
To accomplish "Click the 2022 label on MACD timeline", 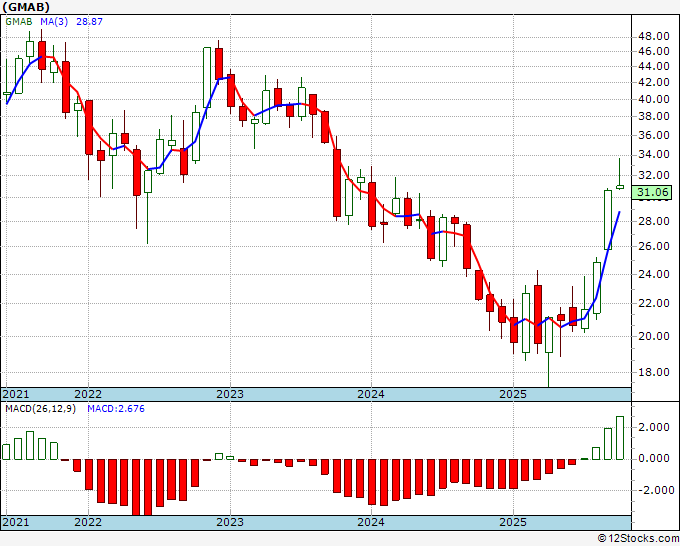I will [88, 522].
